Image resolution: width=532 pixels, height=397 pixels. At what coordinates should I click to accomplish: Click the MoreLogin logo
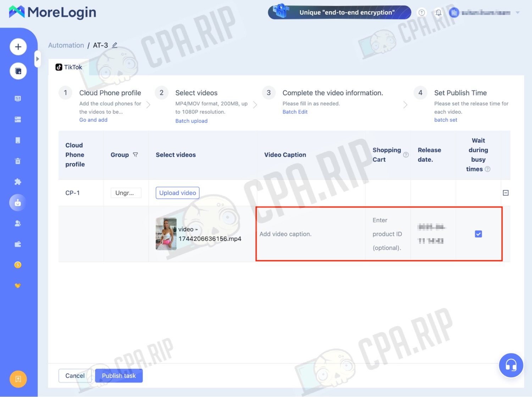(x=52, y=12)
